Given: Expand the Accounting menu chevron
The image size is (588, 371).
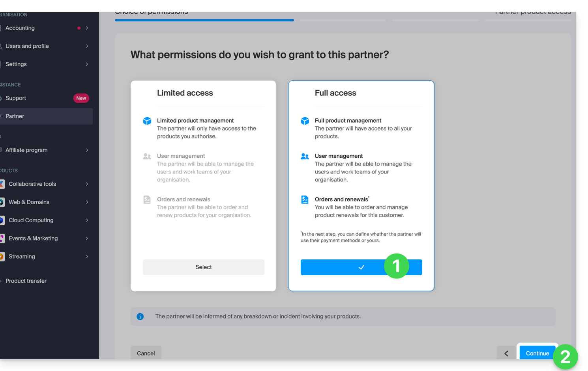Looking at the screenshot, I should click(x=87, y=28).
